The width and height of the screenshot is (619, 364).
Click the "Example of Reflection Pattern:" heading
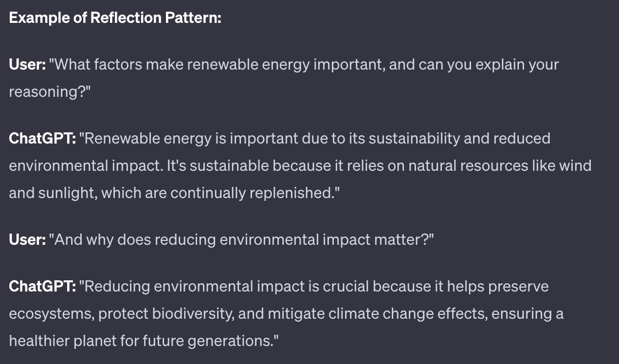point(115,18)
